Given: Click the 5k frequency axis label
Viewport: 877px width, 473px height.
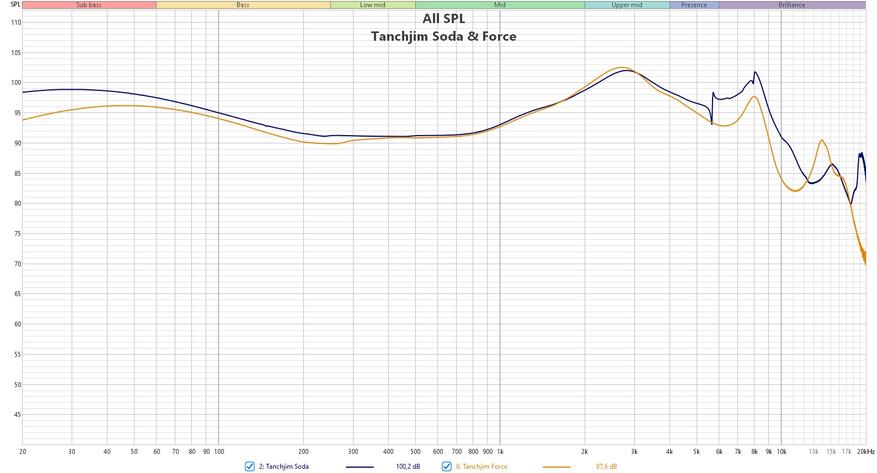Looking at the screenshot, I should (697, 451).
